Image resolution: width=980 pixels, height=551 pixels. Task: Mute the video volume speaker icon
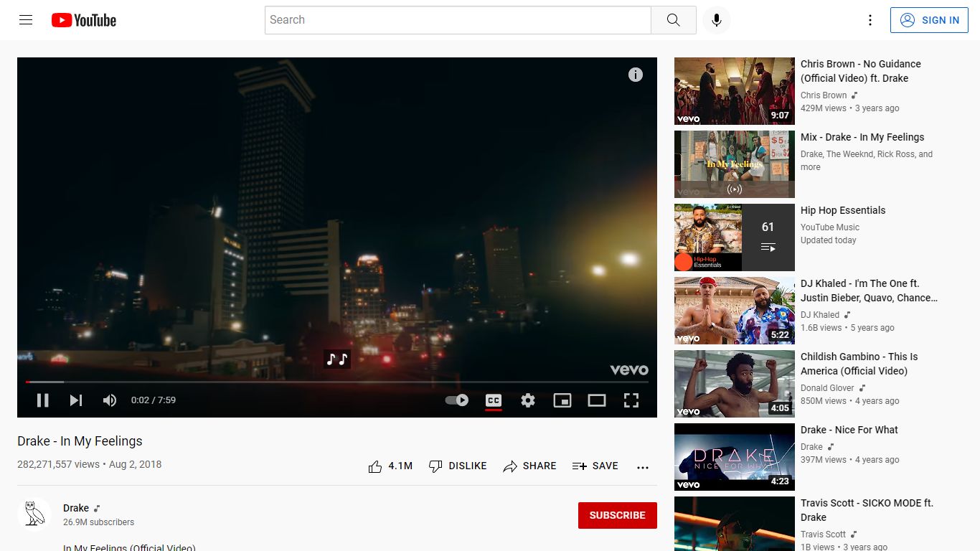tap(110, 400)
